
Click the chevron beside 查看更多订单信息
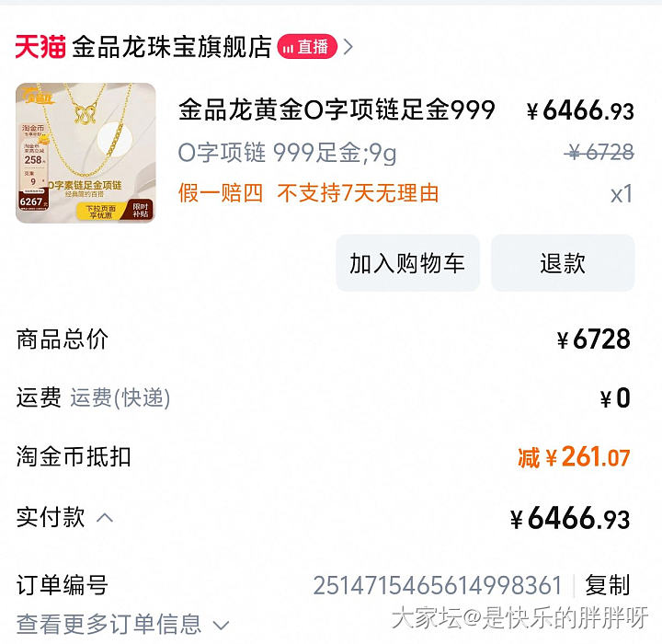pyautogui.click(x=221, y=625)
